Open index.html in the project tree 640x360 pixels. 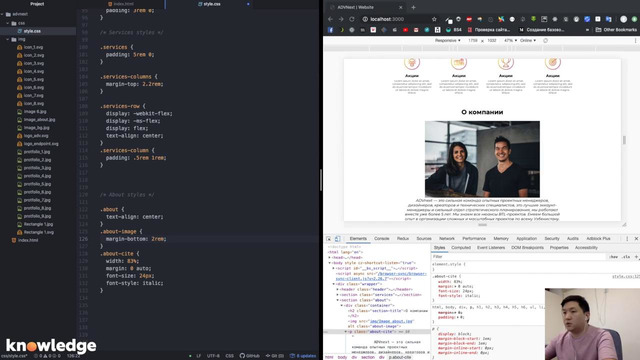(28, 240)
